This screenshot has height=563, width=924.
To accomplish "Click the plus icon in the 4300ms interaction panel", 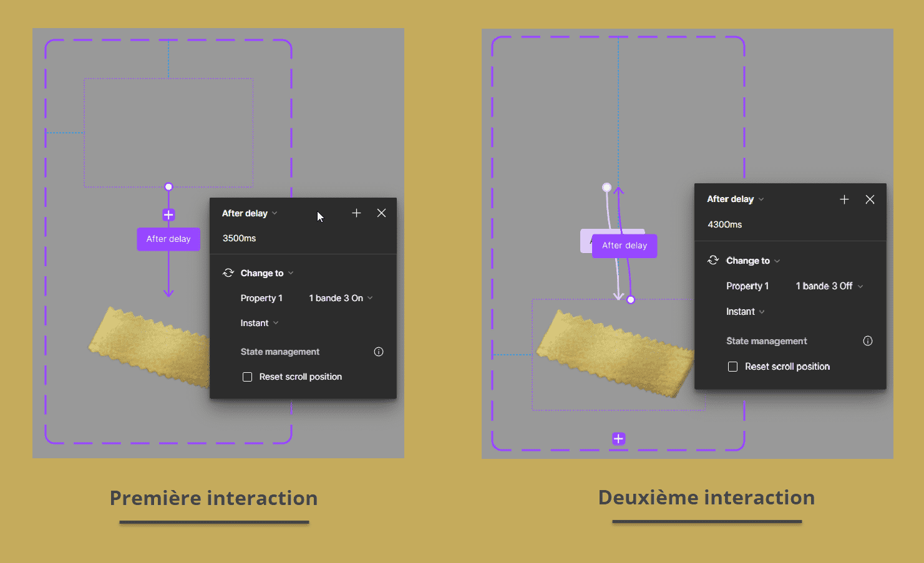I will coord(844,200).
